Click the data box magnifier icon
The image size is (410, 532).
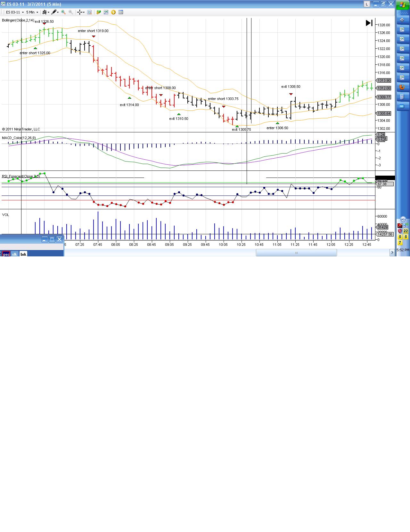tap(89, 12)
